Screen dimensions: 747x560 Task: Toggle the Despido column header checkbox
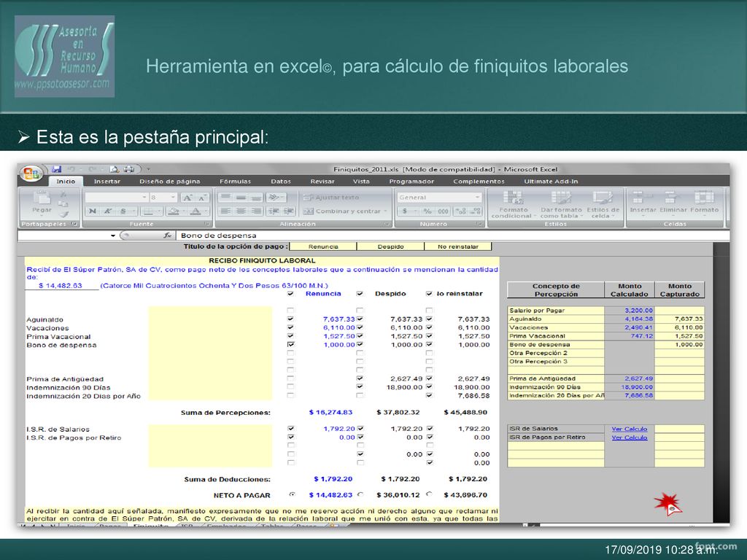click(x=360, y=294)
